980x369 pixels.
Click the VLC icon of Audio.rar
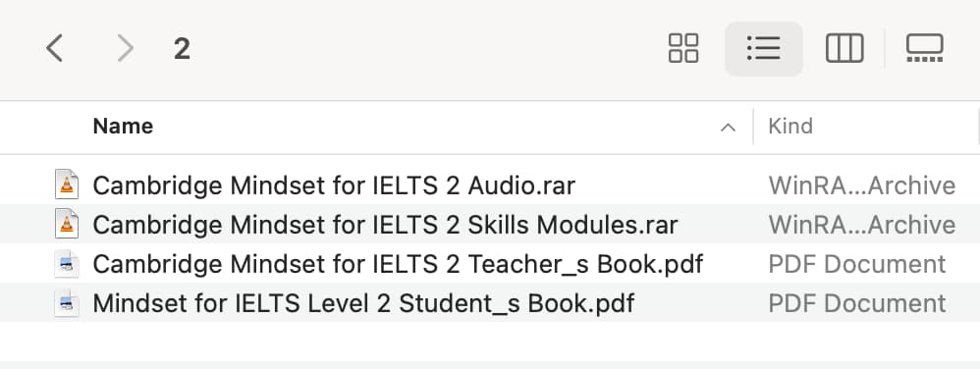(x=67, y=185)
